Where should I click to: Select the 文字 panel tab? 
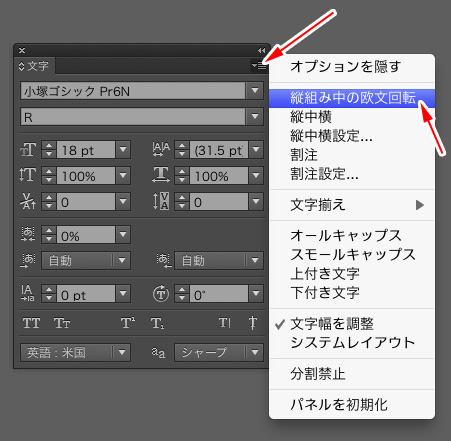(x=34, y=66)
